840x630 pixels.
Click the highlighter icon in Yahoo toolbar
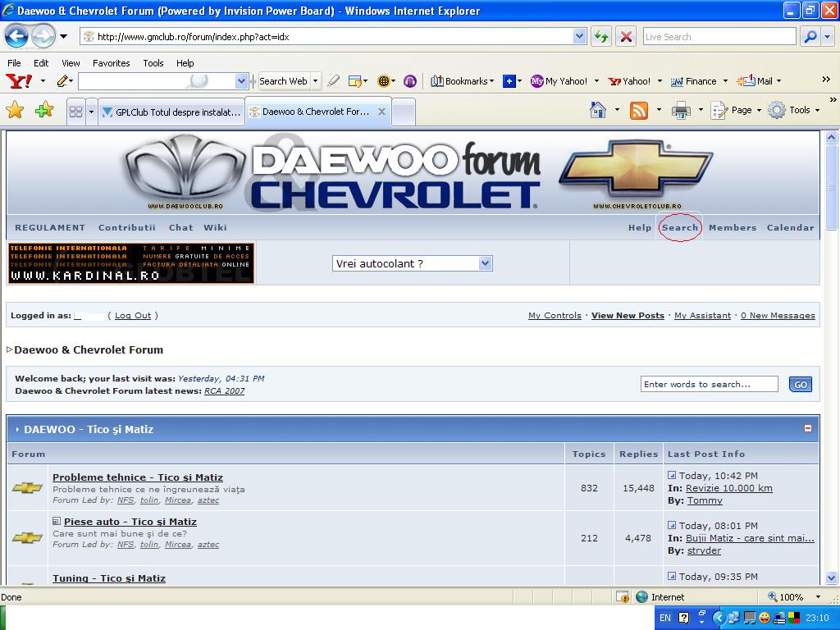(333, 81)
